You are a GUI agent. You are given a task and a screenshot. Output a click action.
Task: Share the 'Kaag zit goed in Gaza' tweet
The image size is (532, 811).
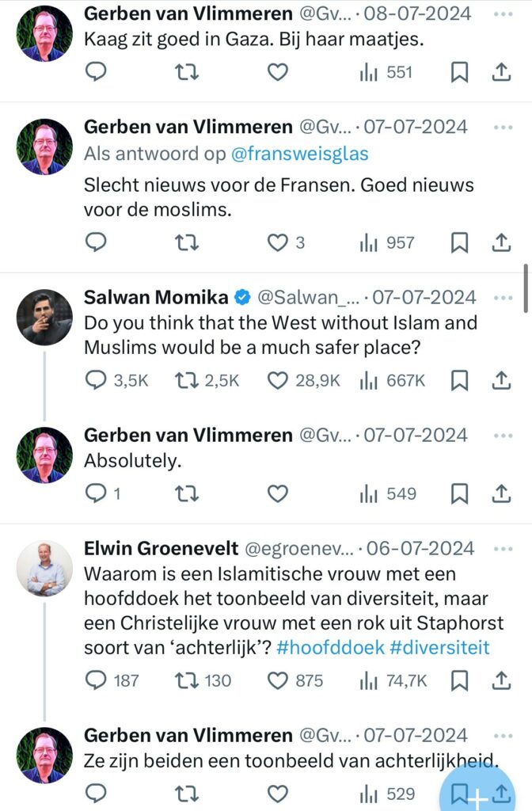(500, 72)
